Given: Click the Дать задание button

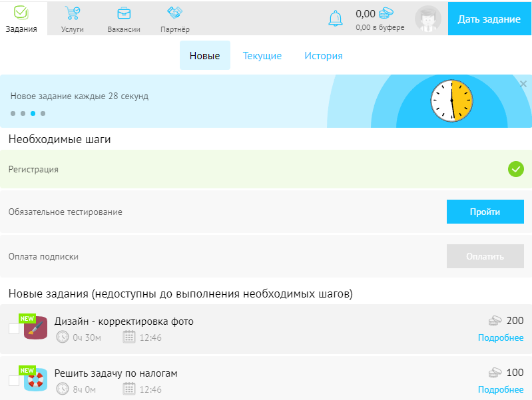Looking at the screenshot, I should (x=489, y=19).
